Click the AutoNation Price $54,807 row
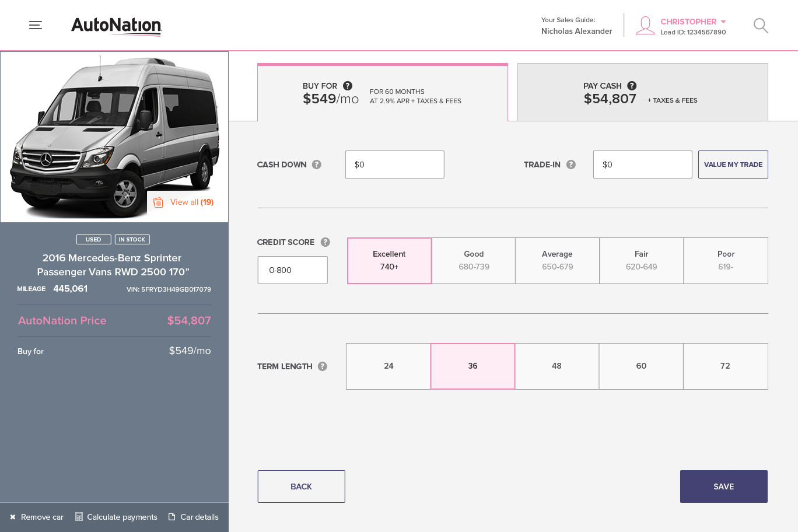This screenshot has width=798, height=532. pyautogui.click(x=114, y=320)
